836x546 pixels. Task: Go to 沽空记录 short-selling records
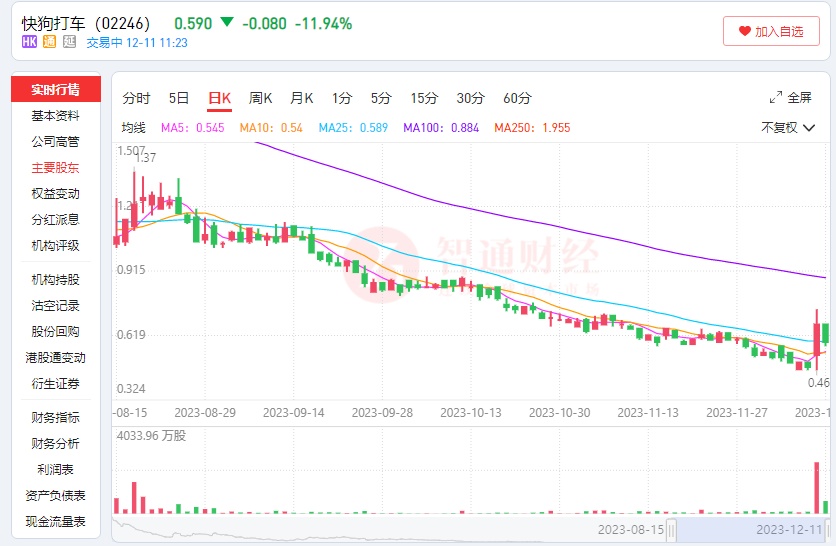55,306
